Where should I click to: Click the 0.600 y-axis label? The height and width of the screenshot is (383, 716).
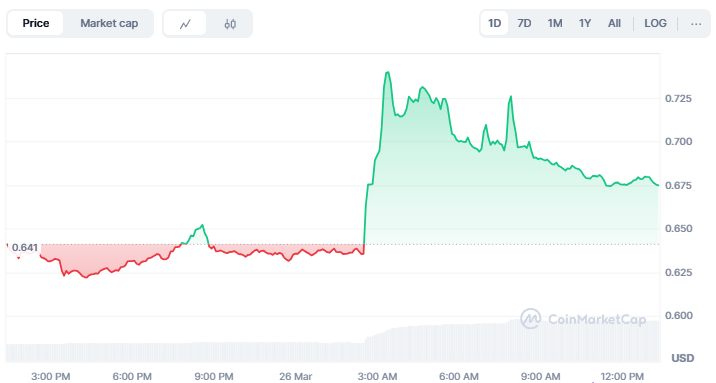(678, 316)
